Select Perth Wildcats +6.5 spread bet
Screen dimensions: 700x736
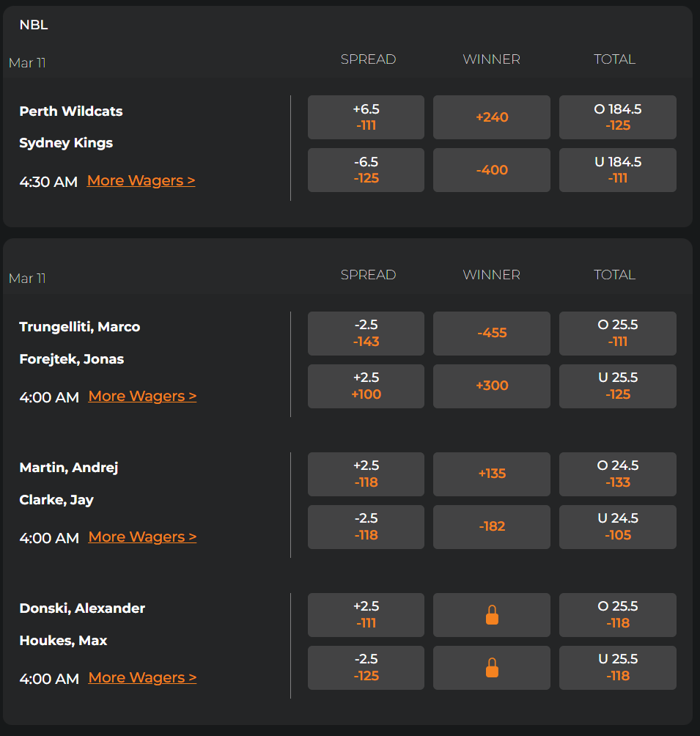pyautogui.click(x=366, y=117)
